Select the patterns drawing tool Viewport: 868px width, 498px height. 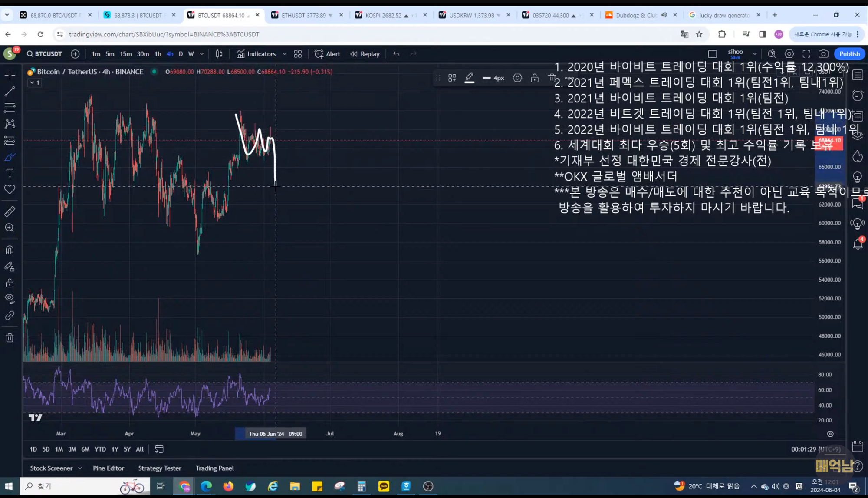pos(10,124)
